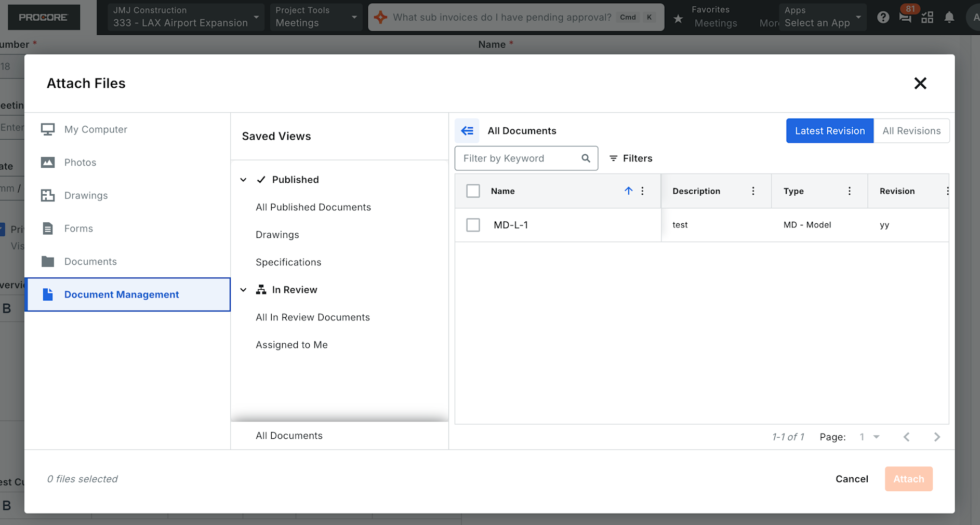Click the Attach button
The image size is (980, 525).
(909, 479)
